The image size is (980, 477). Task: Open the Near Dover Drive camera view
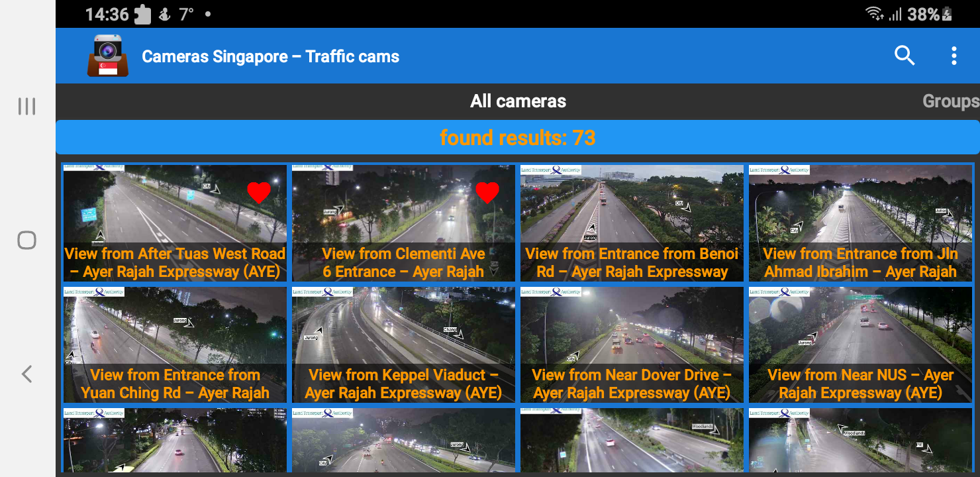[x=632, y=344]
